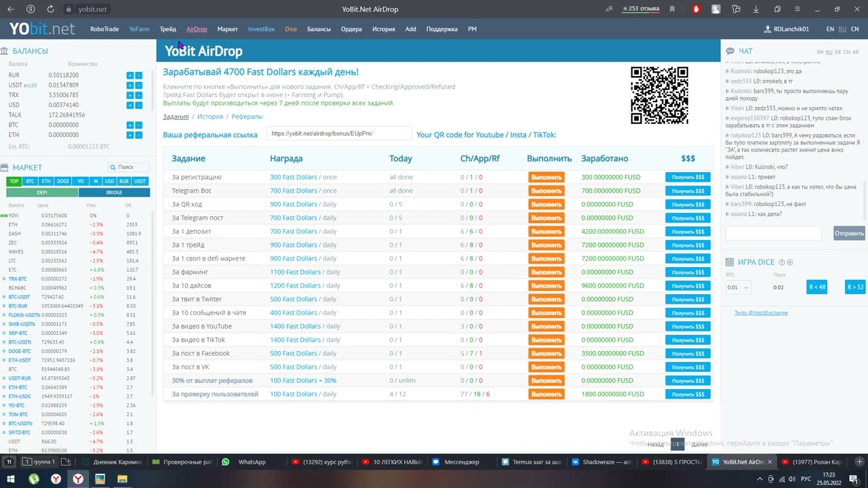The width and height of the screenshot is (868, 488).
Task: Open the browser bookmark icon
Action: [x=672, y=9]
